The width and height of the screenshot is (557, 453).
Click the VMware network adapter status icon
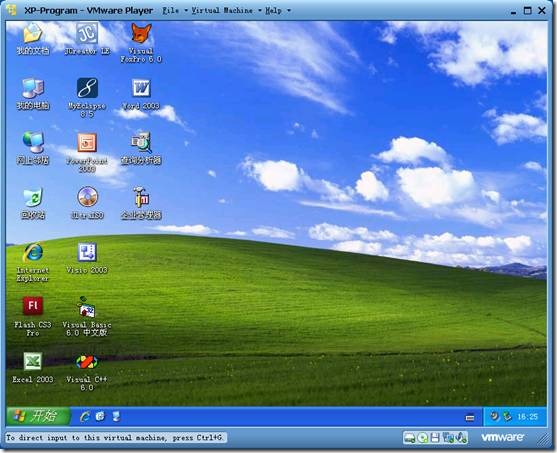pos(448,438)
